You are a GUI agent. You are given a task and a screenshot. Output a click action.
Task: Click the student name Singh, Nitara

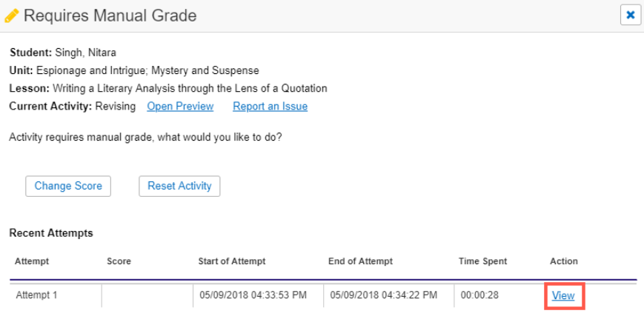85,53
